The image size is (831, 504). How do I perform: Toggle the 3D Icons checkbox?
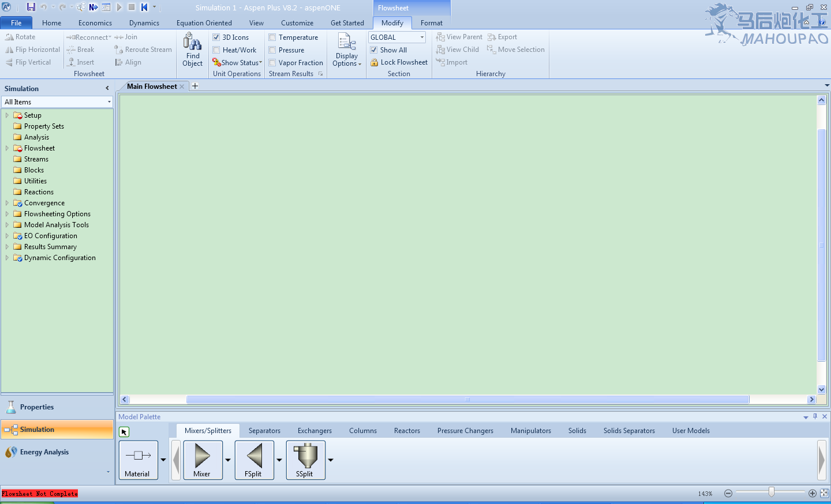[x=216, y=37]
